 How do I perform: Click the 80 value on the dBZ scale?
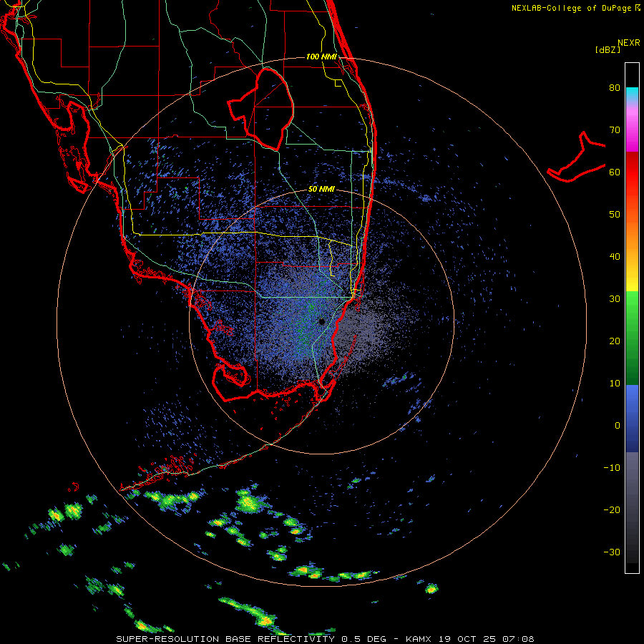pyautogui.click(x=615, y=88)
